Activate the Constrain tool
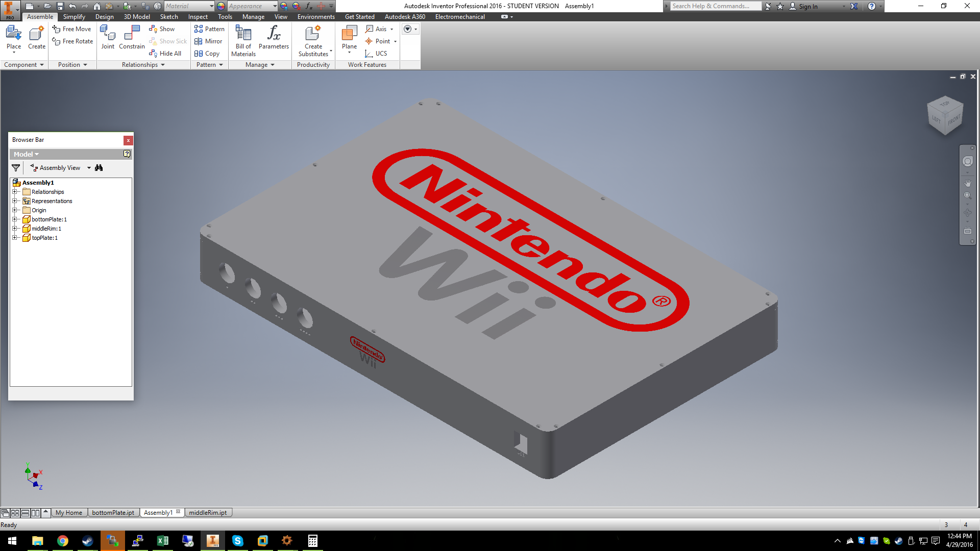The width and height of the screenshot is (980, 551). [132, 38]
